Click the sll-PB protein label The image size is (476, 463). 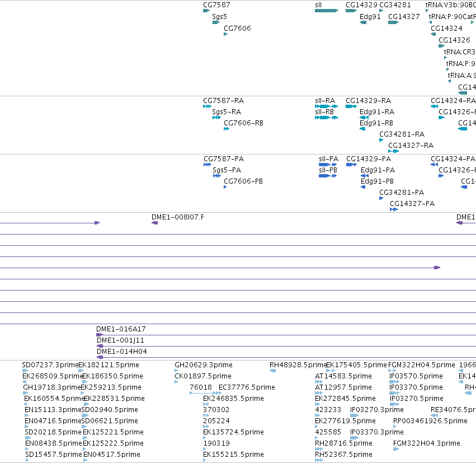[328, 170]
